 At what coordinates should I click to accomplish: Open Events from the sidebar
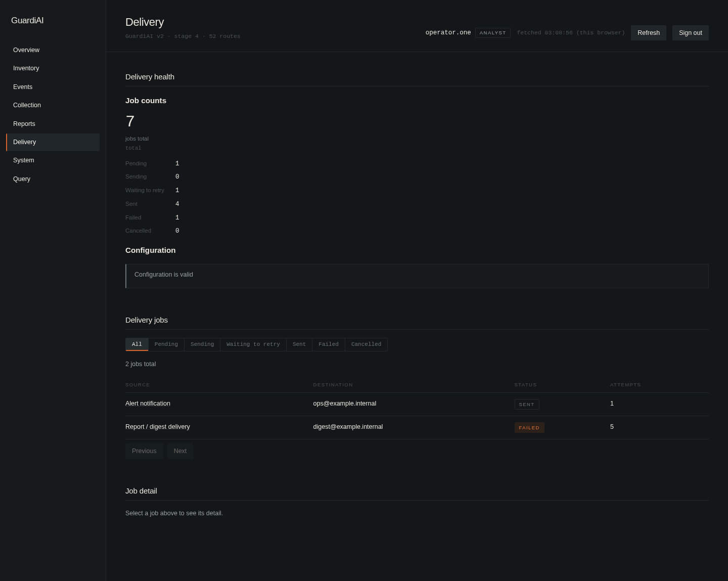click(x=53, y=87)
